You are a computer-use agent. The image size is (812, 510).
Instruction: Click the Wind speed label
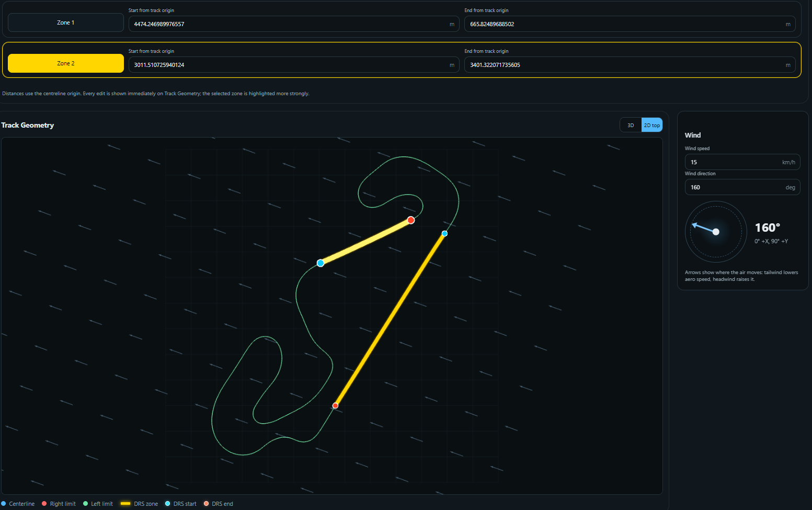(x=697, y=149)
